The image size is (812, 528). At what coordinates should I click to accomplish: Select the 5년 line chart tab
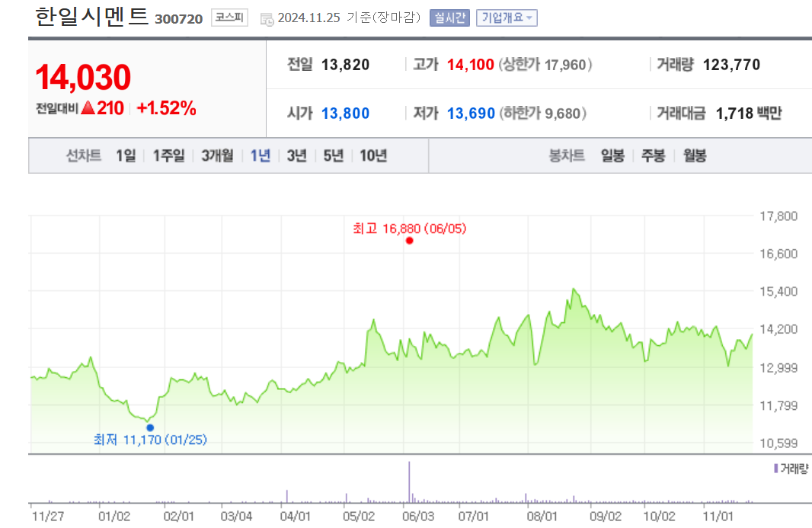point(334,155)
